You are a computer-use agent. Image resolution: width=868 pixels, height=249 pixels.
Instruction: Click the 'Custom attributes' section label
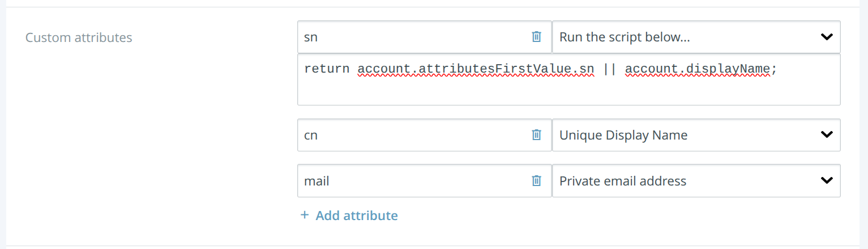pyautogui.click(x=79, y=37)
